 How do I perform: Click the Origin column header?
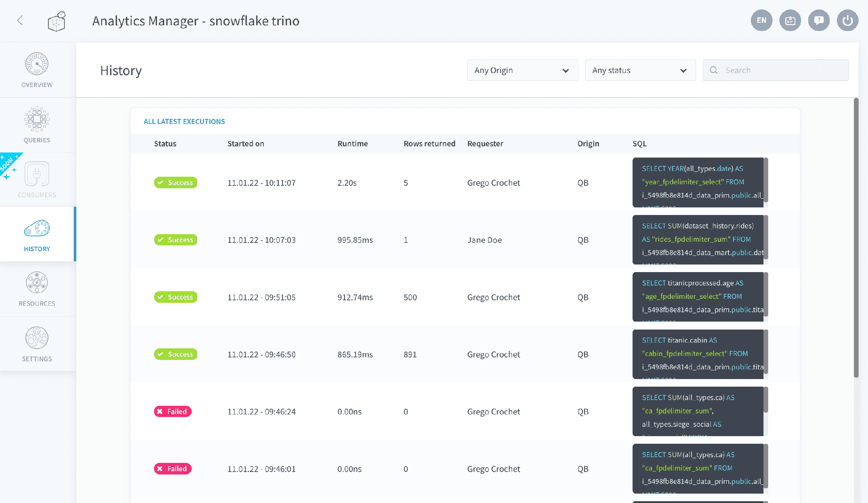[588, 143]
